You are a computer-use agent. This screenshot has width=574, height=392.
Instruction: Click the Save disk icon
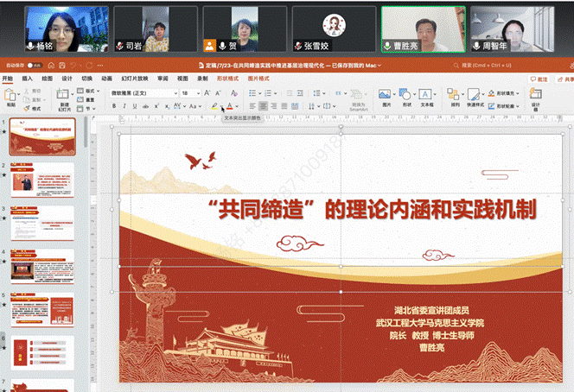point(62,66)
